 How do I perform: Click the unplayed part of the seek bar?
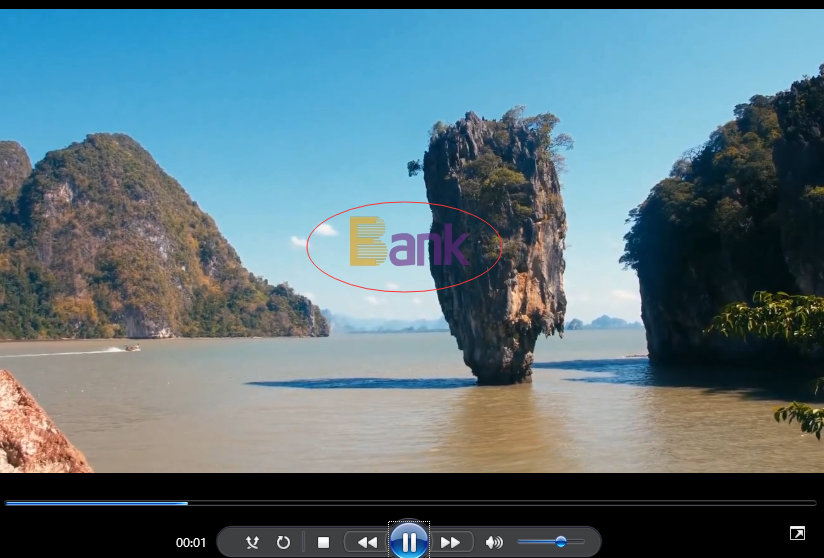tap(500, 503)
